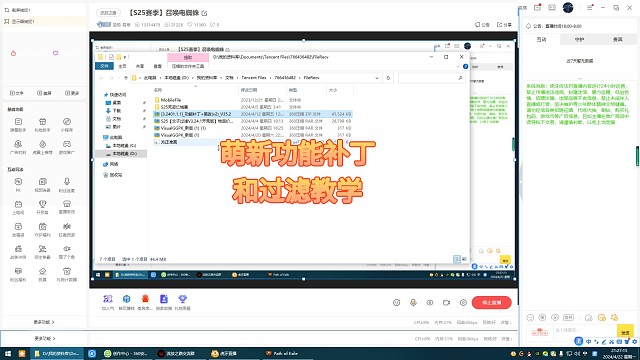This screenshot has width=640, height=360.
Task: Sort by 大小 column in previewed Explorer
Action: pos(333,90)
